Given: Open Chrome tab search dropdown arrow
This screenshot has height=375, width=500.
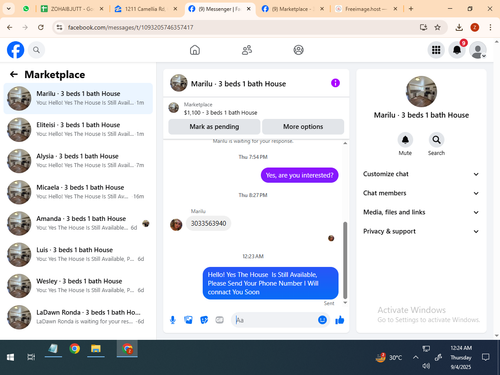Looking at the screenshot, I should [8, 9].
